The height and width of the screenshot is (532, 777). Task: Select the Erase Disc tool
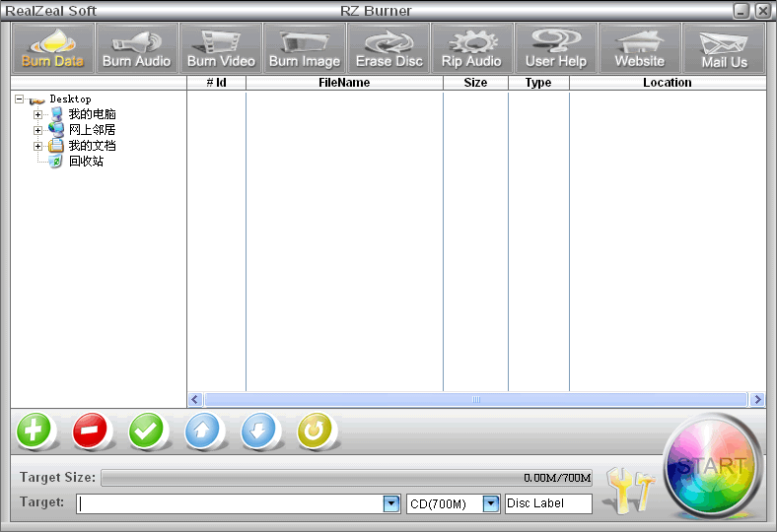pos(388,48)
